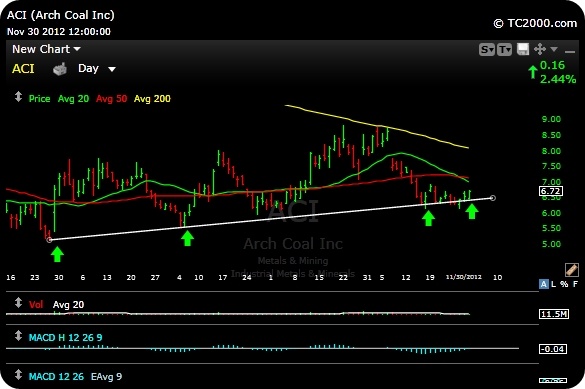
Task: Open the small arrow dropdown beside move icon
Action: pyautogui.click(x=554, y=49)
